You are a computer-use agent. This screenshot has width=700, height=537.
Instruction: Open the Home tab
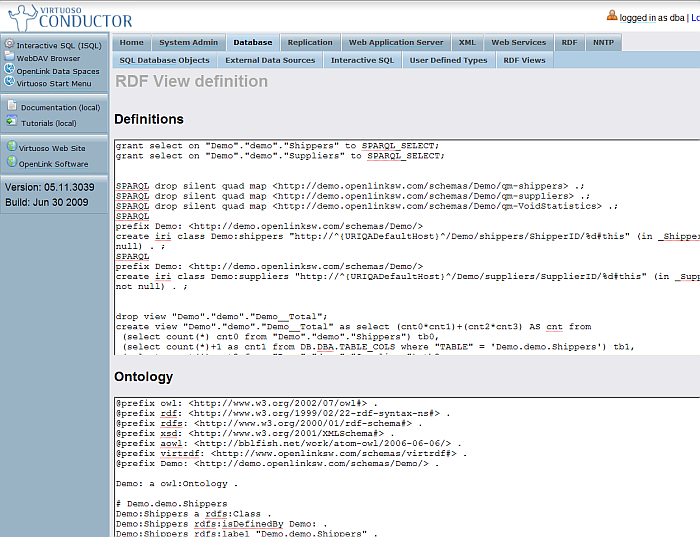tap(132, 42)
